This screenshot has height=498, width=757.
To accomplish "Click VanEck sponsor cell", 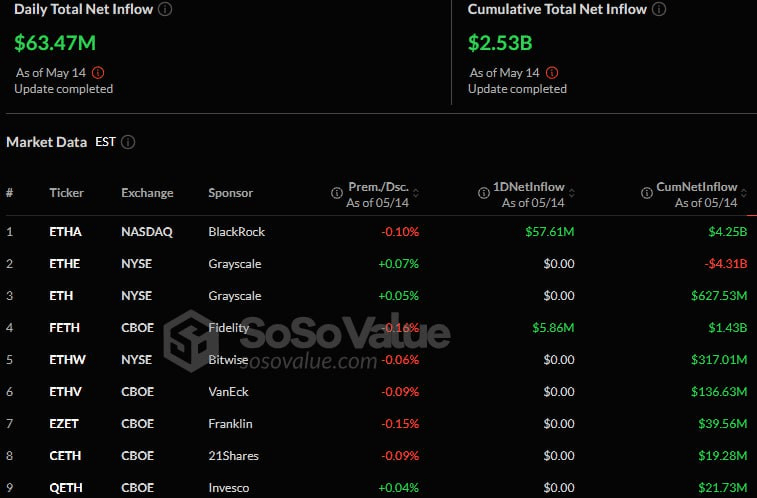I will [228, 391].
